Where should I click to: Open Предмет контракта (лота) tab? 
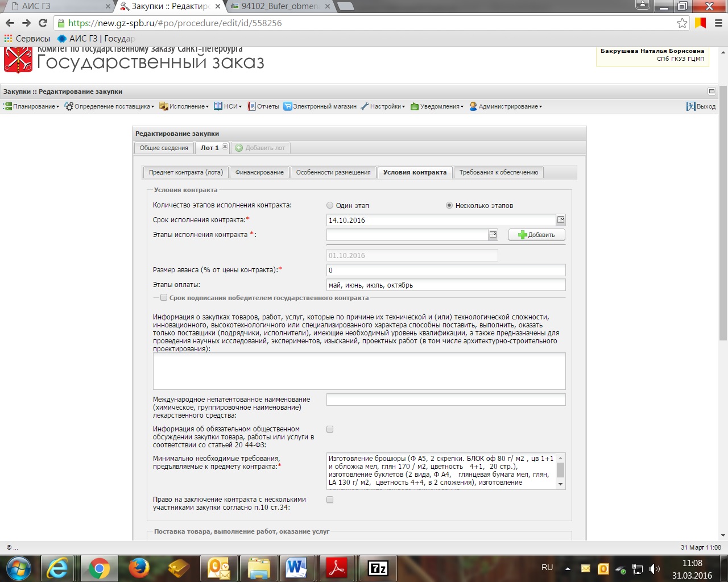pyautogui.click(x=186, y=172)
